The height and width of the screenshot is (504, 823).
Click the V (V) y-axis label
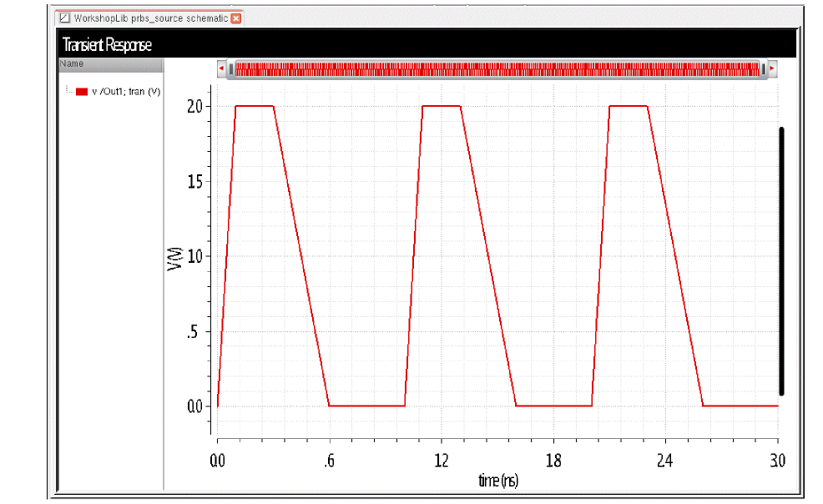point(174,259)
